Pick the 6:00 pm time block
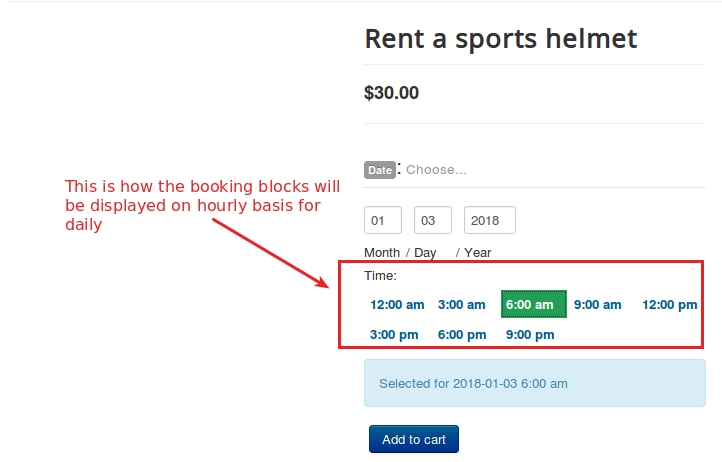722x462 pixels. (x=462, y=335)
